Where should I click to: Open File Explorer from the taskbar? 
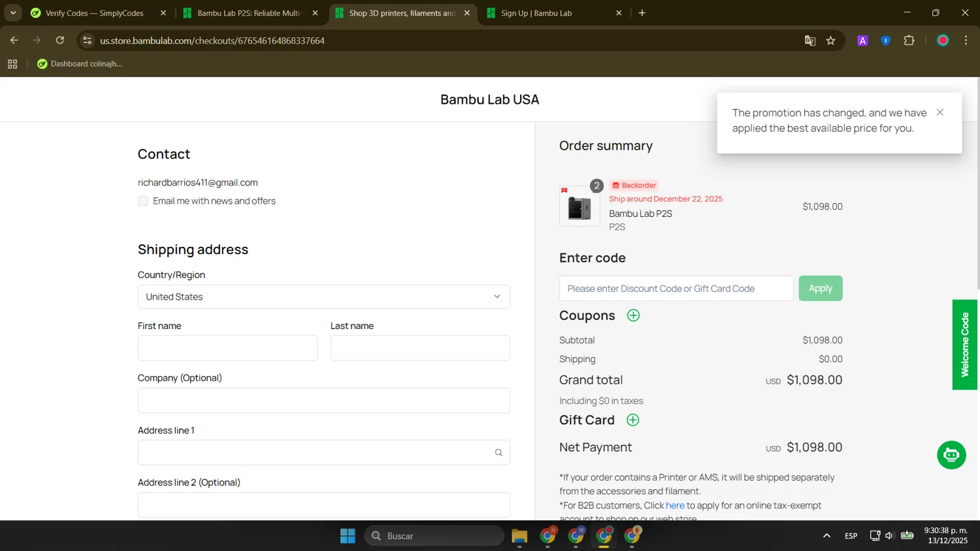(519, 536)
